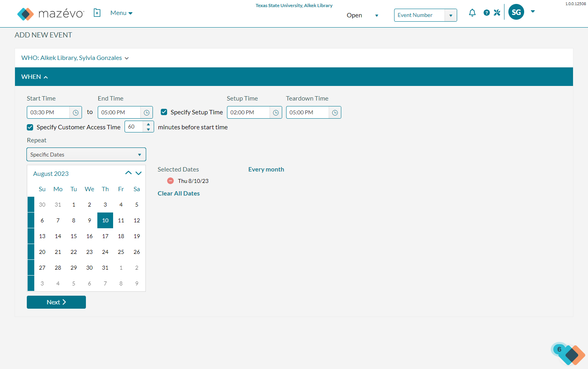Open the notifications bell
The height and width of the screenshot is (369, 588).
[x=472, y=13]
